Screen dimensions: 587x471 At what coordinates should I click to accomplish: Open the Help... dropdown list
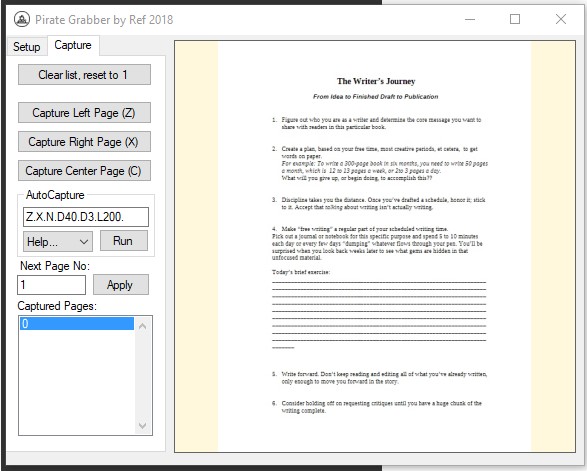58,241
